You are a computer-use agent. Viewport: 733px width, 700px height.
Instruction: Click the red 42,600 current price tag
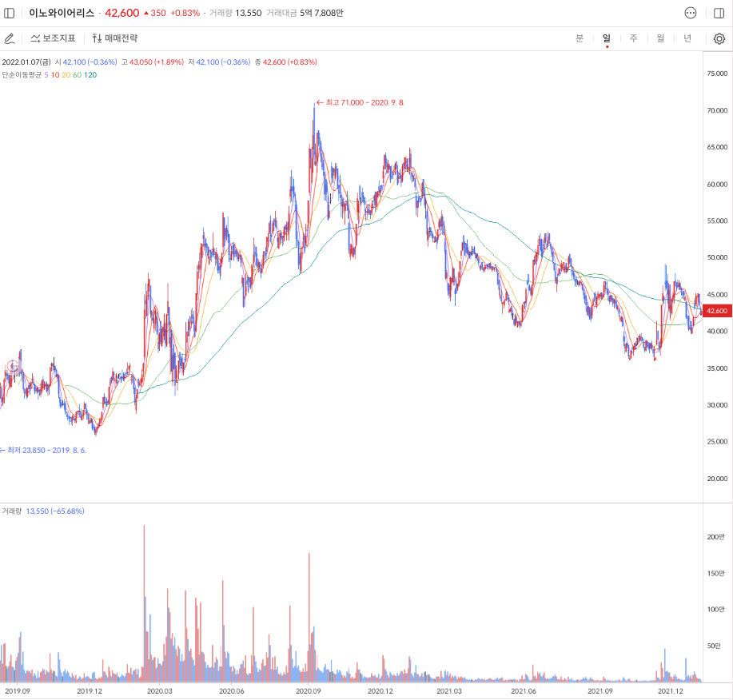pos(717,311)
